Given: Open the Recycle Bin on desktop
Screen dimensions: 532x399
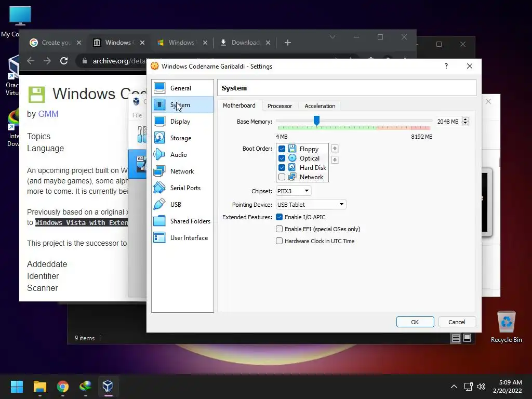Looking at the screenshot, I should click(506, 327).
